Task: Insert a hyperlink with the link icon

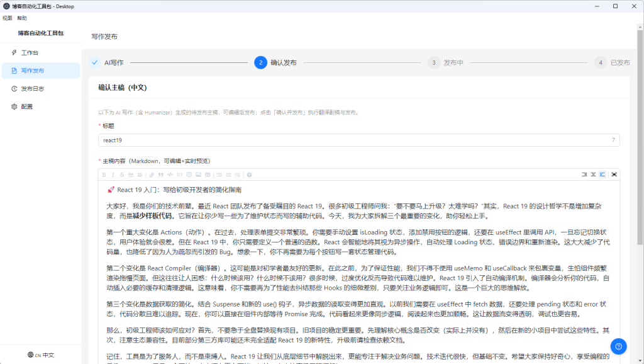Action: 152,175
